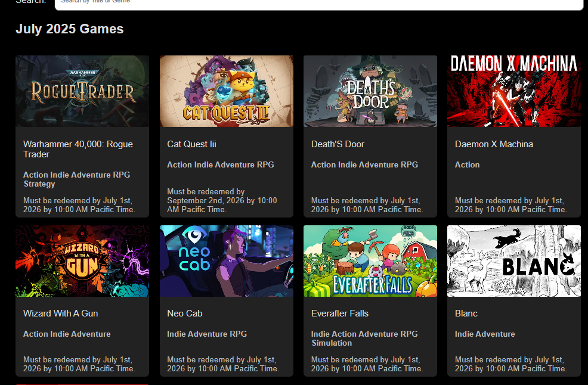The width and height of the screenshot is (588, 385).
Task: Open the Neo Cab cover image
Action: (x=227, y=261)
